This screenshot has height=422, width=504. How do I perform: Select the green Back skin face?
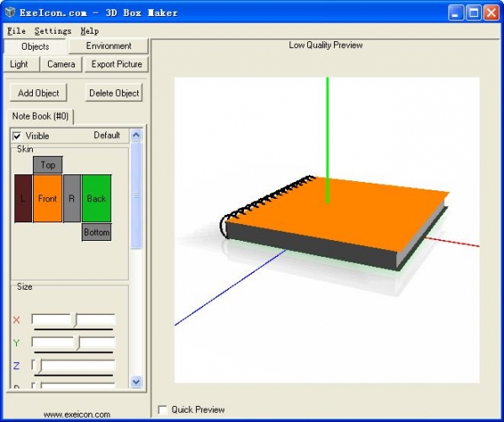pos(97,198)
